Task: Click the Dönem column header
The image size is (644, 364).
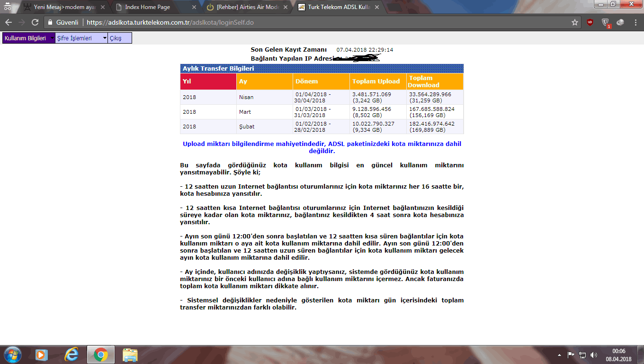Action: [322, 82]
